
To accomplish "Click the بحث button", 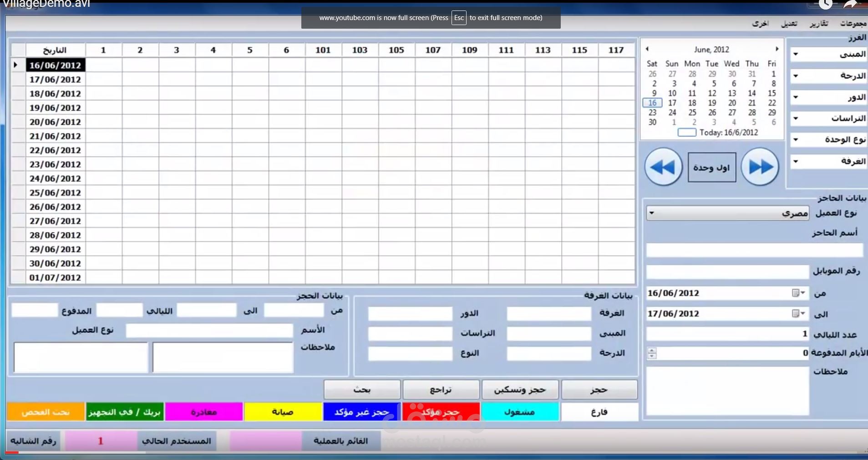I will pos(361,389).
